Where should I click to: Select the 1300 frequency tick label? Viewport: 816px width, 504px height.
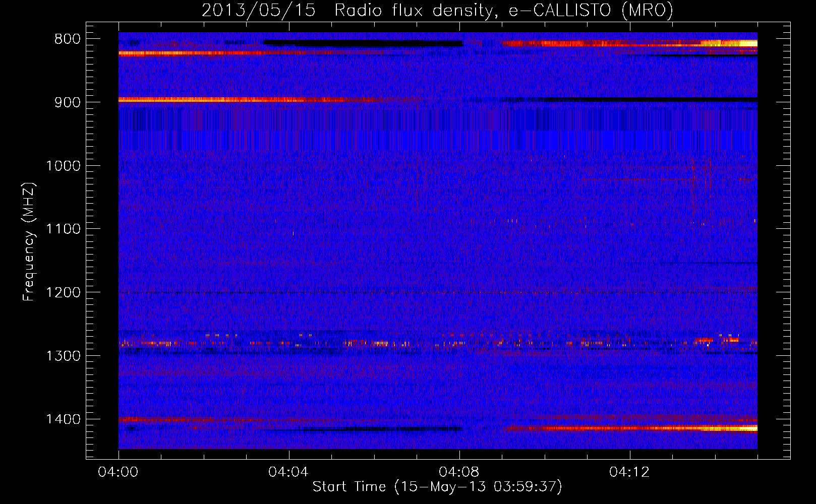click(63, 356)
